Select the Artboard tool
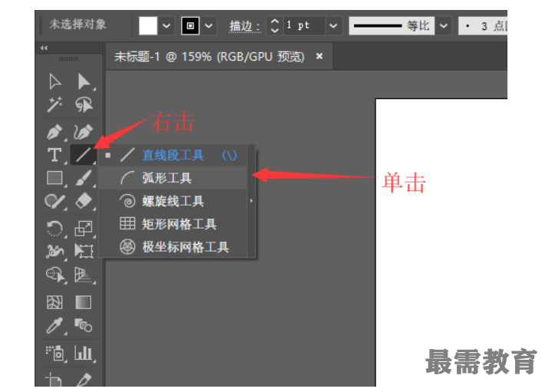This screenshot has width=542, height=392. click(54, 379)
